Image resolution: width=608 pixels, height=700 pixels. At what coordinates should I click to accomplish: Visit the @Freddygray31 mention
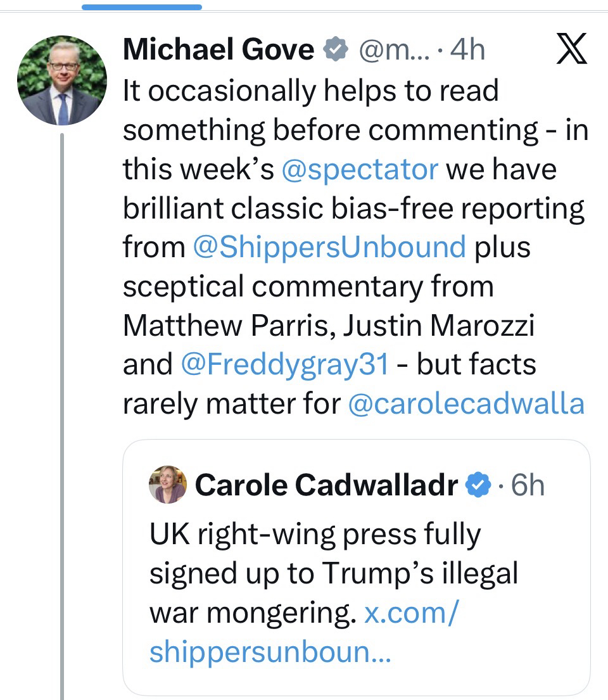coord(284,364)
